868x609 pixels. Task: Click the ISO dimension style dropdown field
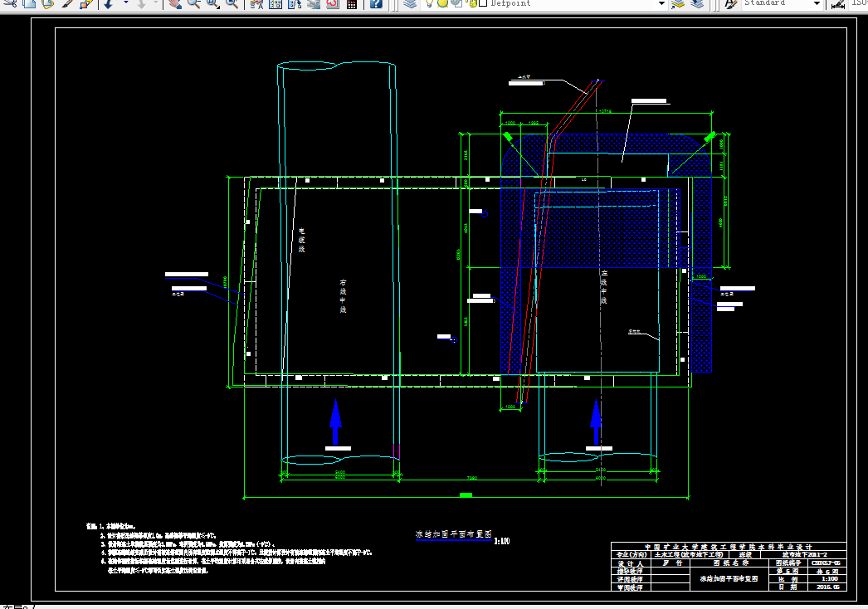click(x=859, y=3)
